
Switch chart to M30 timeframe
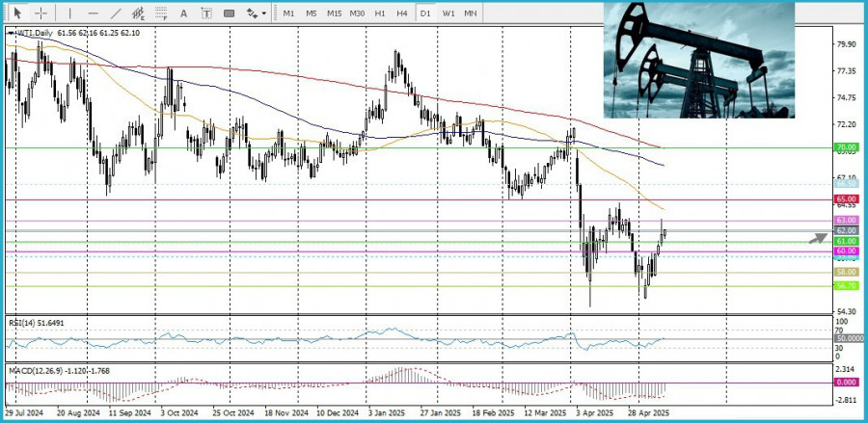coord(357,13)
